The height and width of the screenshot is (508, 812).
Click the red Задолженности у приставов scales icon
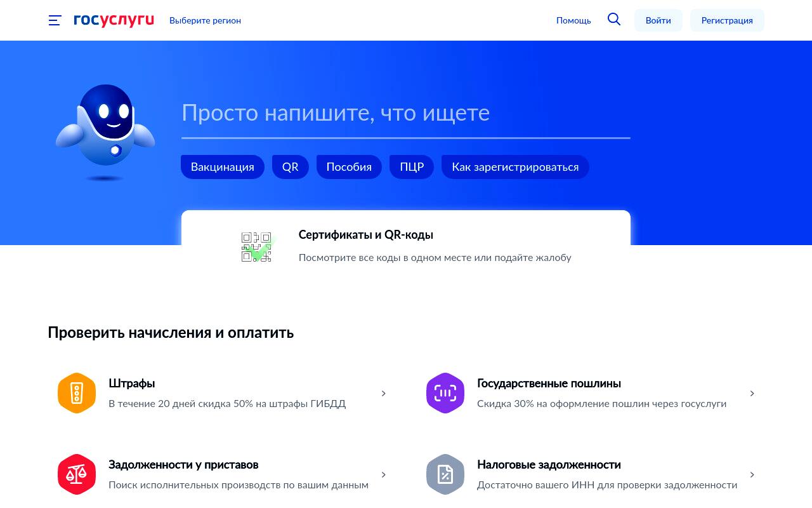[77, 474]
